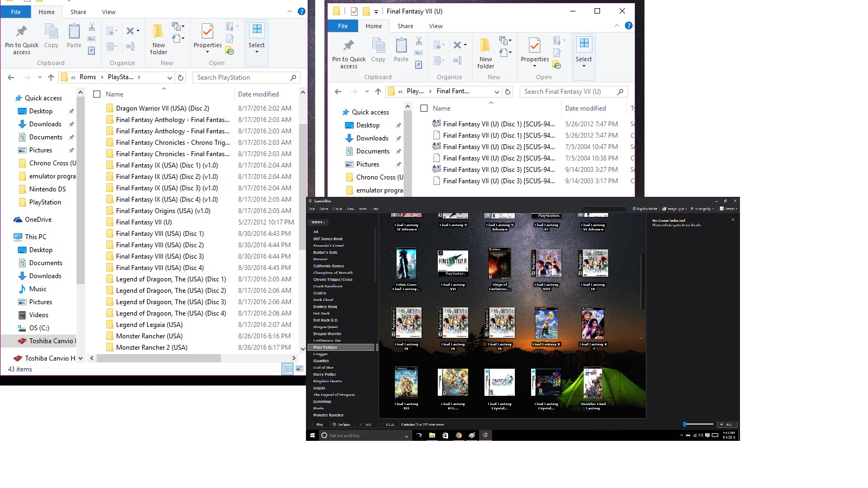868x488 pixels.
Task: Click the LaunchBox icon on the taskbar
Action: pyautogui.click(x=486, y=435)
